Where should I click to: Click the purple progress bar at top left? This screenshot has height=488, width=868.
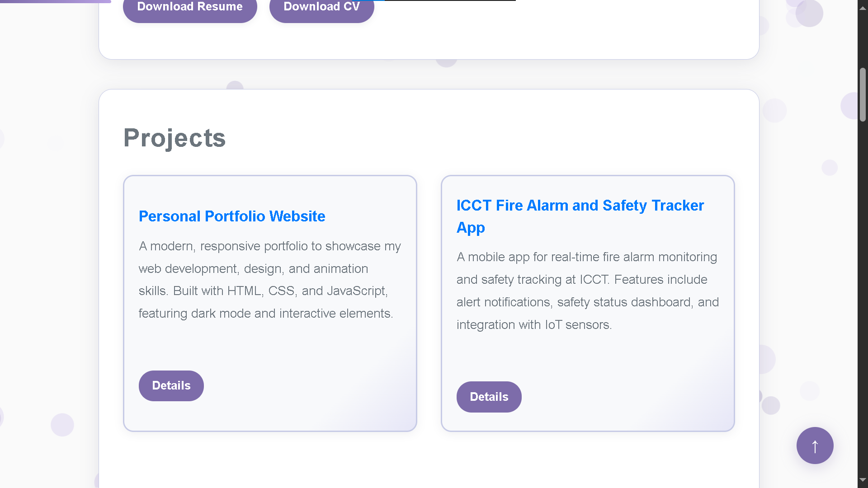[x=54, y=1]
